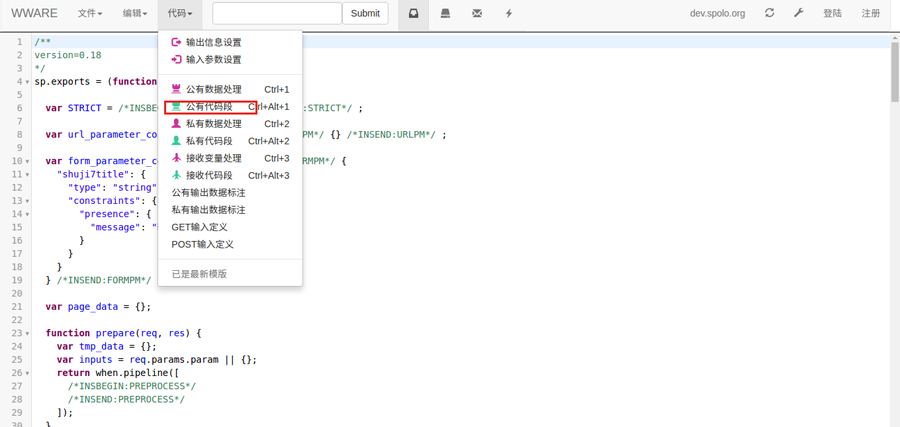
Task: Click the inbox tray icon in toolbar
Action: click(413, 13)
